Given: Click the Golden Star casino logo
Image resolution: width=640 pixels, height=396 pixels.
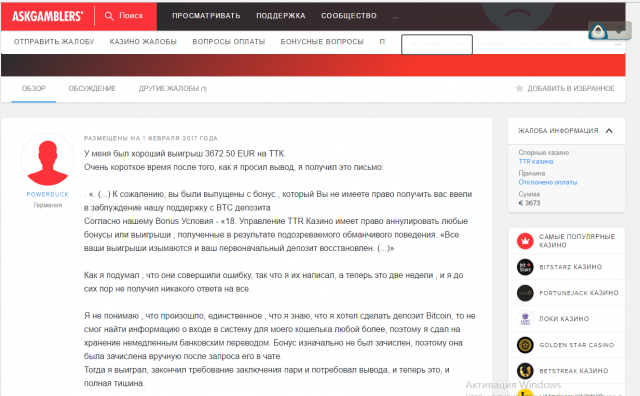Looking at the screenshot, I should click(525, 345).
